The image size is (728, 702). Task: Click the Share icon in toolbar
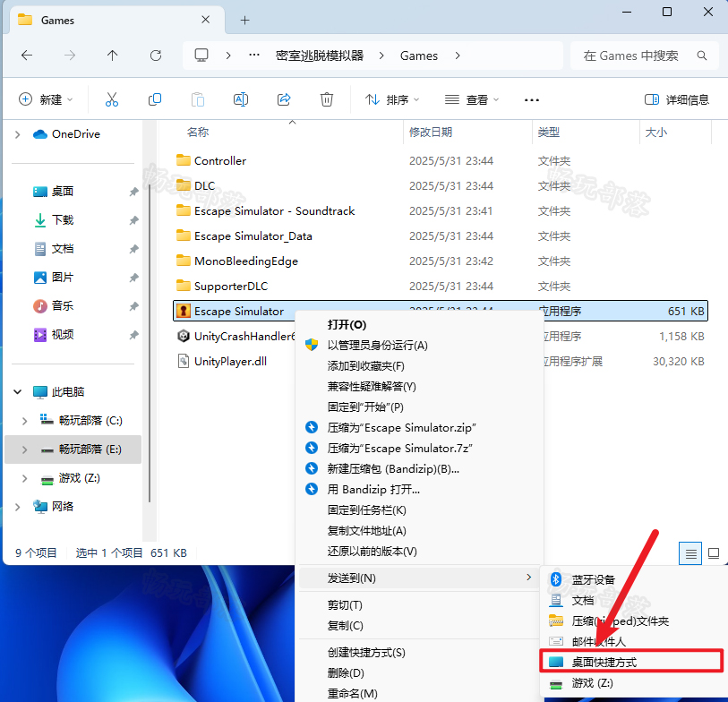pyautogui.click(x=284, y=99)
